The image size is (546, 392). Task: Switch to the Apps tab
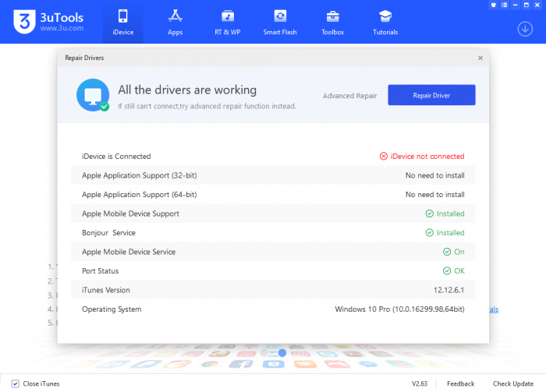[x=175, y=23]
